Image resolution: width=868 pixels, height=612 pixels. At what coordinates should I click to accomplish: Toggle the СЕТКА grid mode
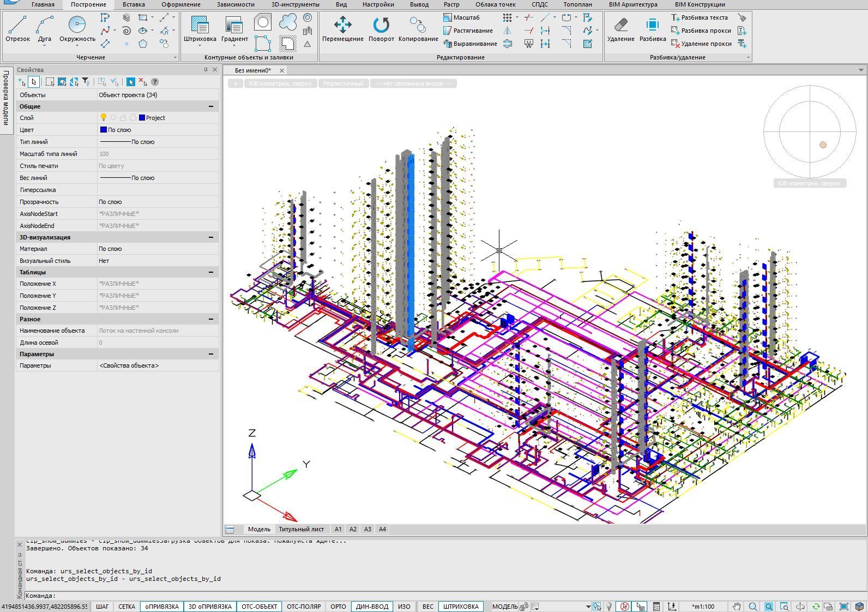(x=126, y=607)
